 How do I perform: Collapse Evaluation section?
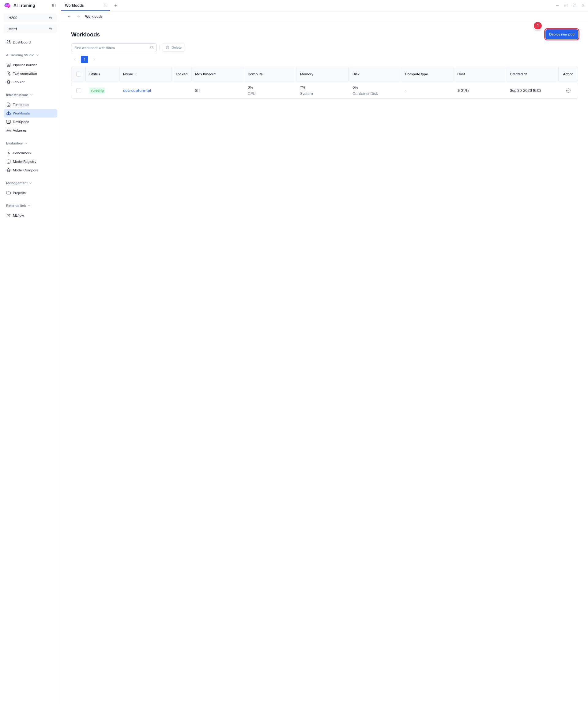click(x=17, y=143)
